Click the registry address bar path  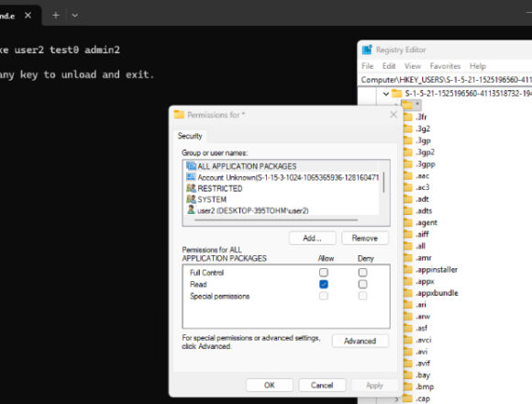coord(446,80)
